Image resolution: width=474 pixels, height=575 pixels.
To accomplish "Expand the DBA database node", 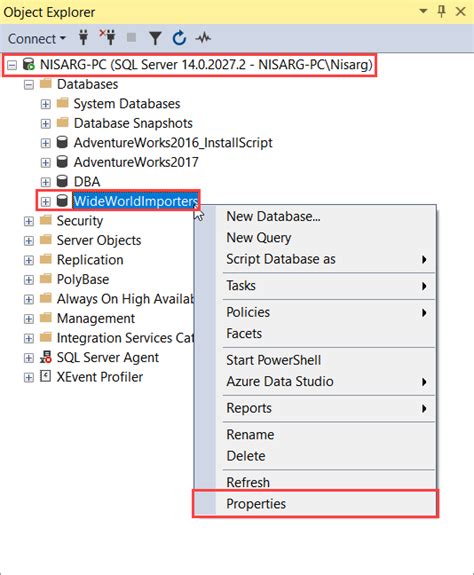I will click(x=45, y=182).
